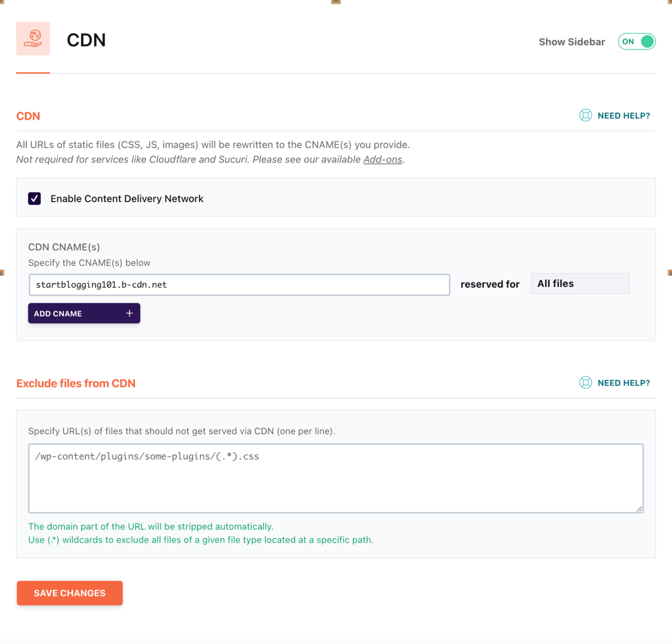Click the lifebuoy help icon in the CDN section
The height and width of the screenshot is (644, 672).
point(585,115)
